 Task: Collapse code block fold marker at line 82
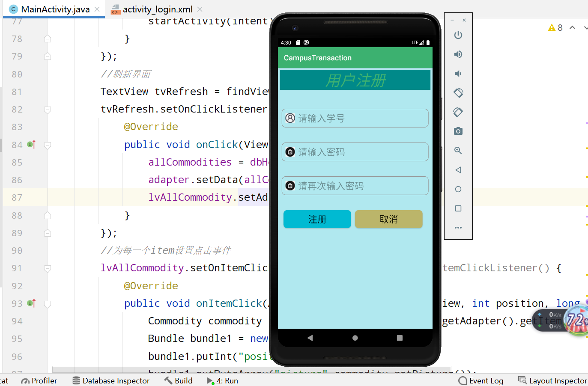tap(48, 110)
